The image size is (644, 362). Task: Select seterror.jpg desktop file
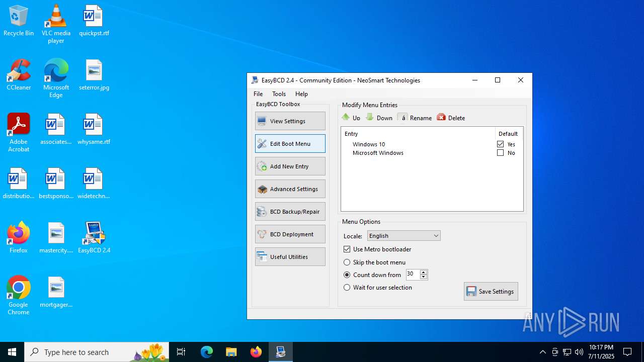click(x=94, y=75)
